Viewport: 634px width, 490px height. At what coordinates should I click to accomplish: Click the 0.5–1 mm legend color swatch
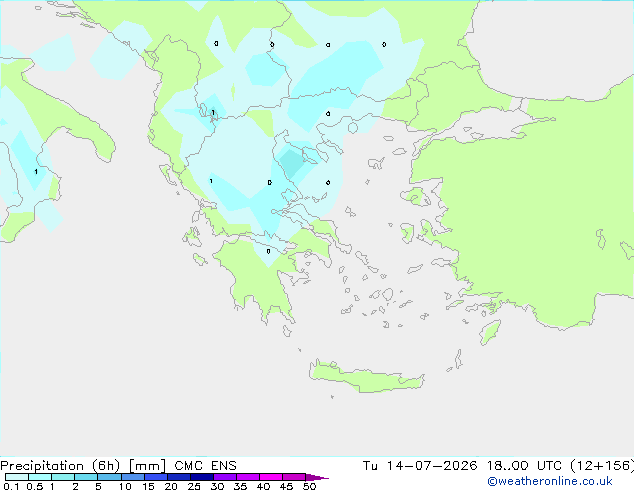coord(40,477)
